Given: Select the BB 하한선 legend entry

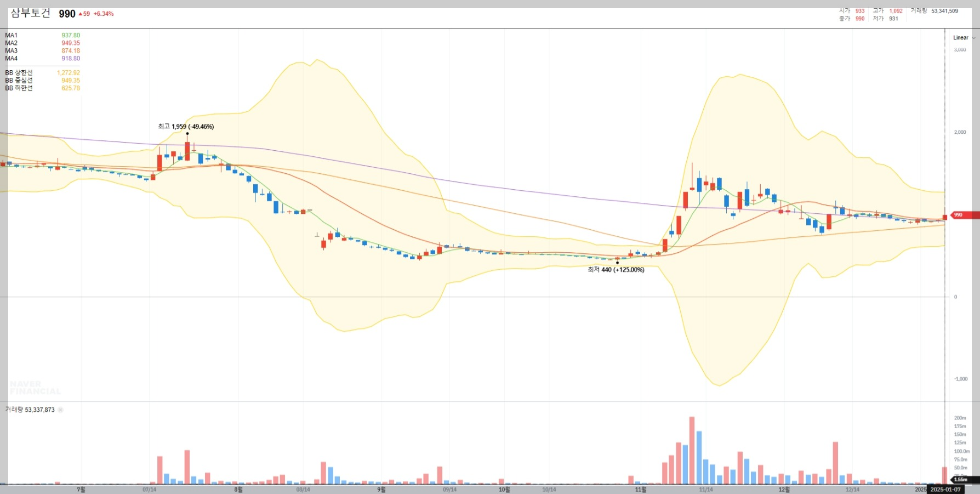Looking at the screenshot, I should pos(42,88).
